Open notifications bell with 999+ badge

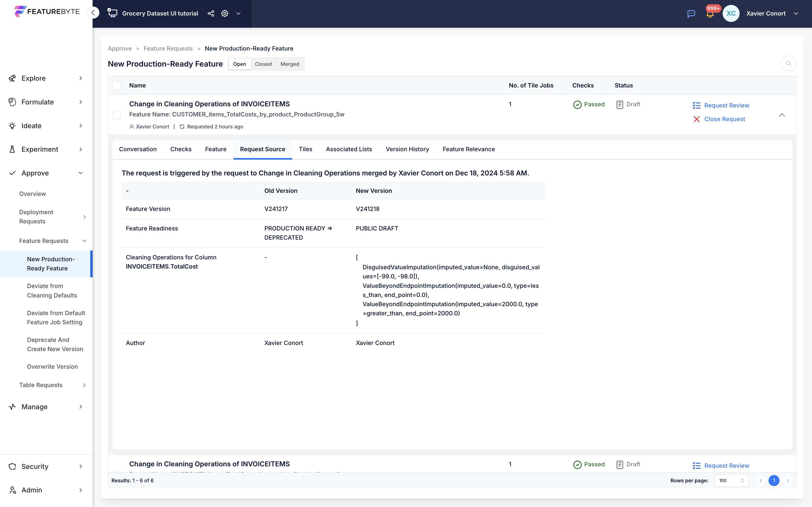[x=710, y=13]
